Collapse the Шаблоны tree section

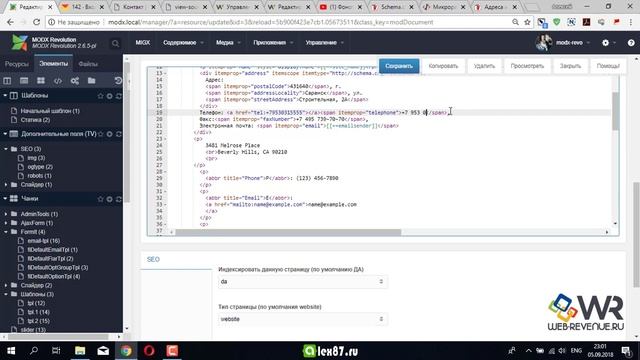point(5,96)
